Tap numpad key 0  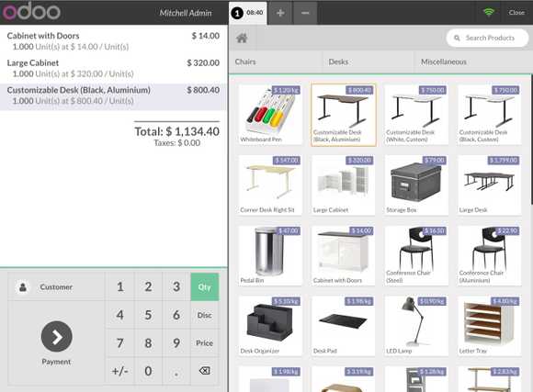148,371
